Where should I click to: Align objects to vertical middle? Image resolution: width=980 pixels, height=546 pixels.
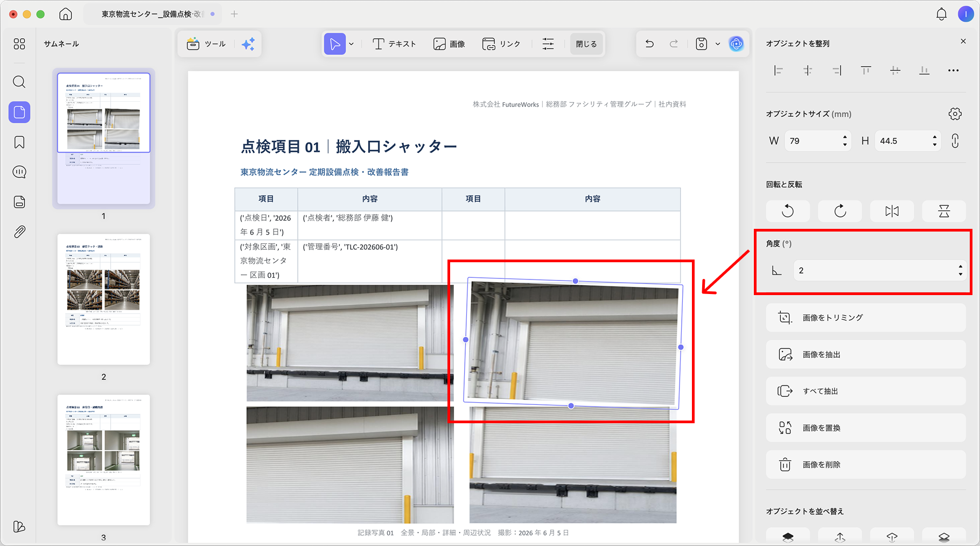895,71
